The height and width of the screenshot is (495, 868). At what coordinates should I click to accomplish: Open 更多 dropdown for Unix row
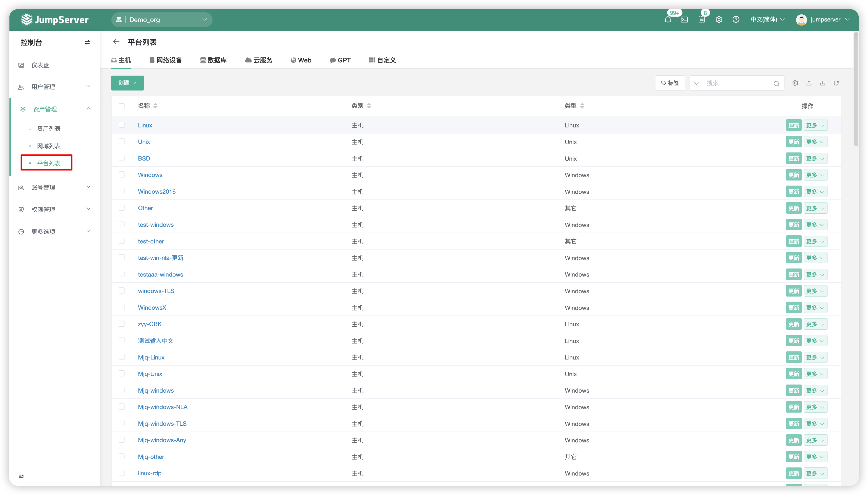coord(815,142)
